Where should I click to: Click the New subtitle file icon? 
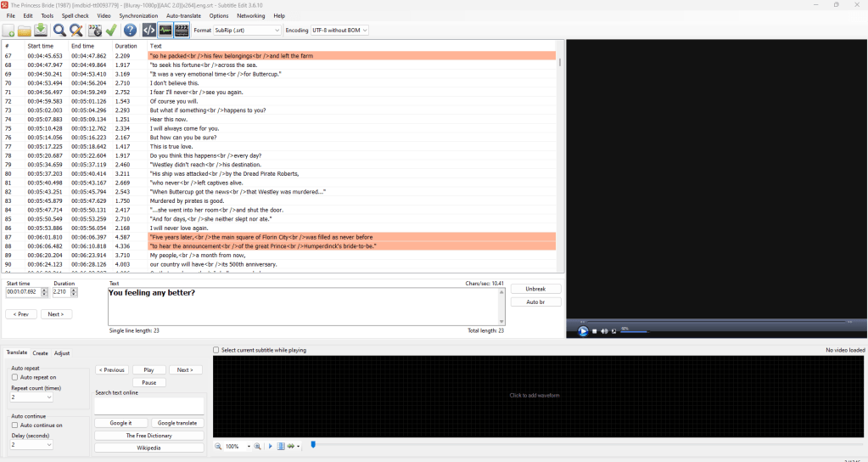(9, 31)
